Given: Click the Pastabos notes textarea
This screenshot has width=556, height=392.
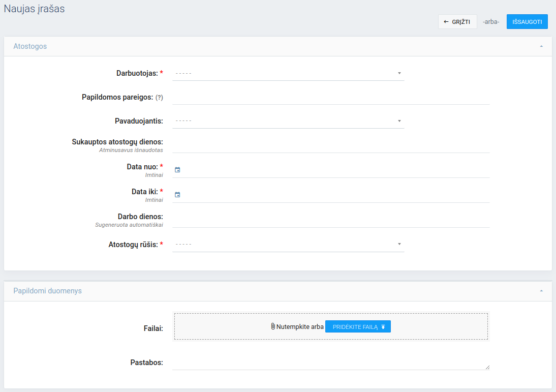Looking at the screenshot, I should click(x=330, y=363).
